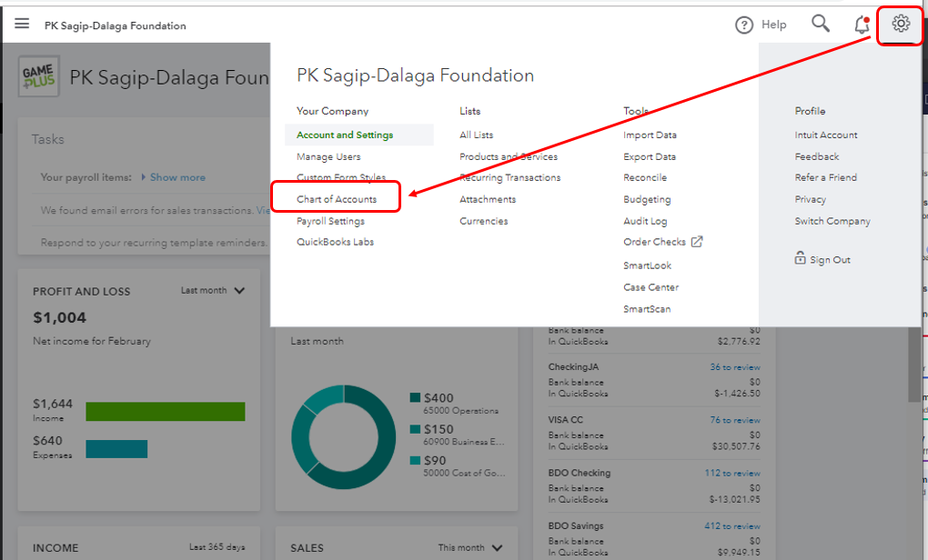Viewport: 928px width, 560px height.
Task: Open BDO Checking 112 to review link
Action: pos(732,473)
